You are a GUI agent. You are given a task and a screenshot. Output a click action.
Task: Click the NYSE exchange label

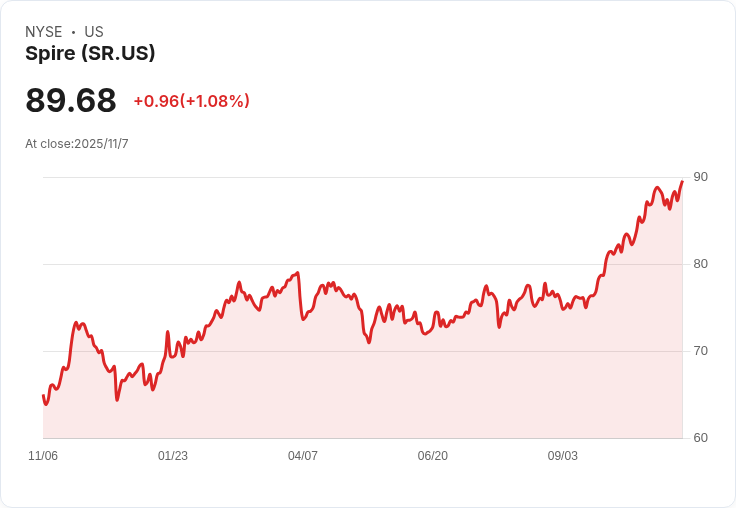coord(43,32)
